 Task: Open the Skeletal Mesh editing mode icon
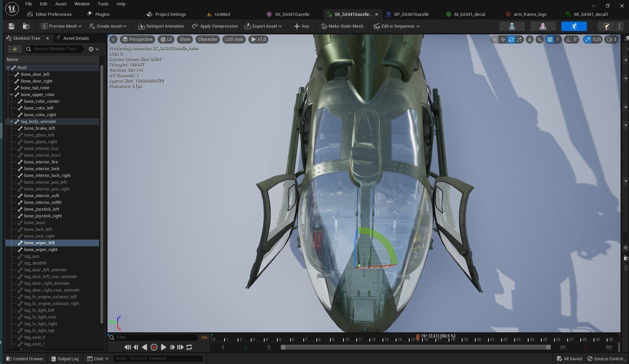pyautogui.click(x=543, y=26)
